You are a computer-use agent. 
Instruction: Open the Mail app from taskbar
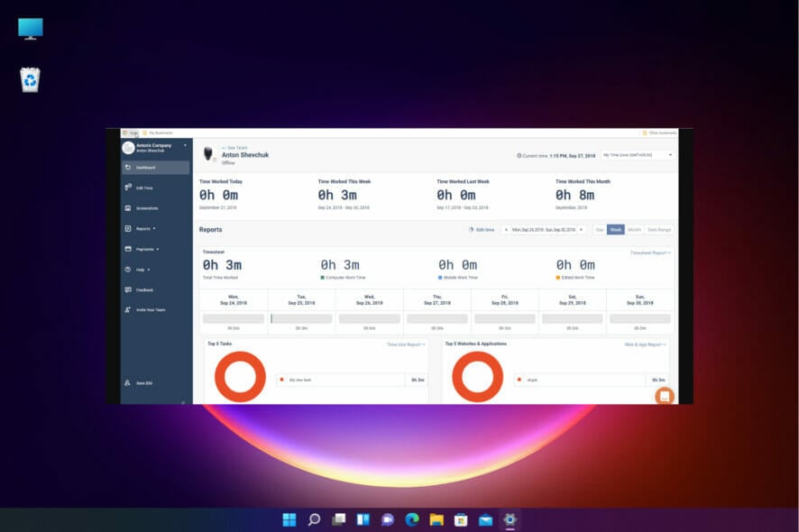485,519
